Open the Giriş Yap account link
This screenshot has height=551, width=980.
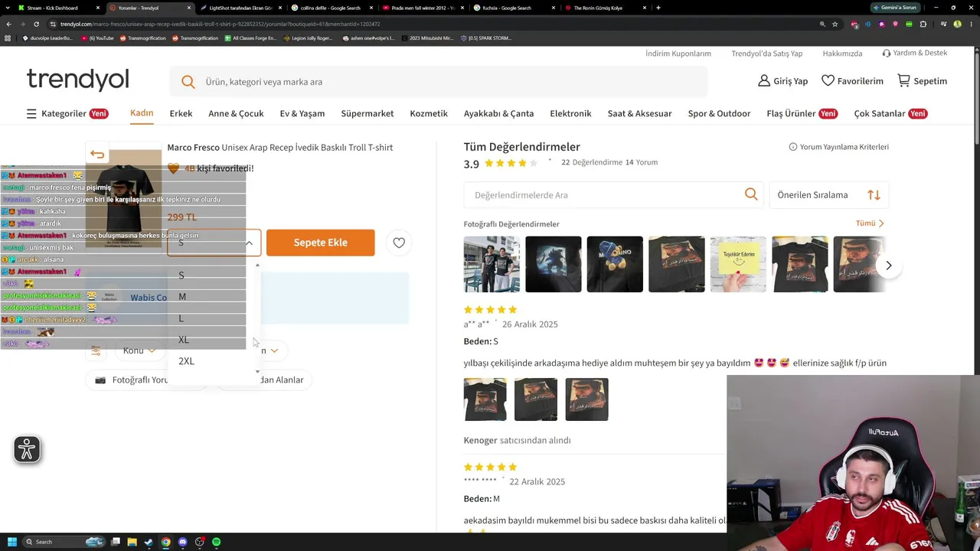click(782, 81)
